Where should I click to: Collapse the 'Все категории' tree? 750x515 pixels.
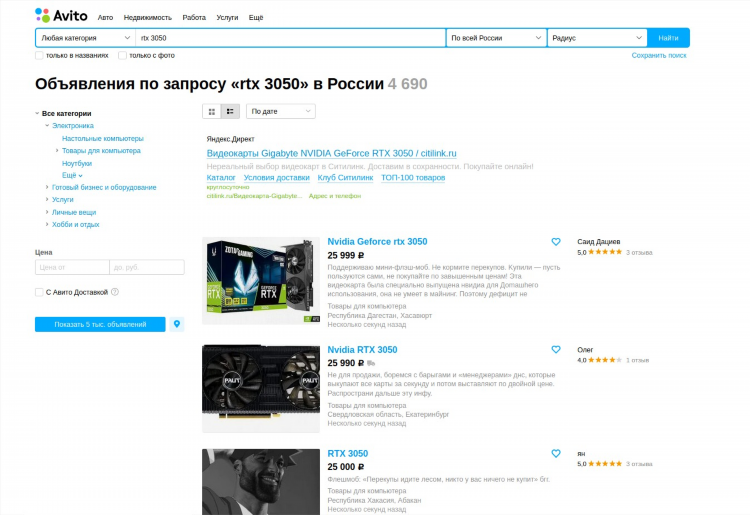(37, 113)
